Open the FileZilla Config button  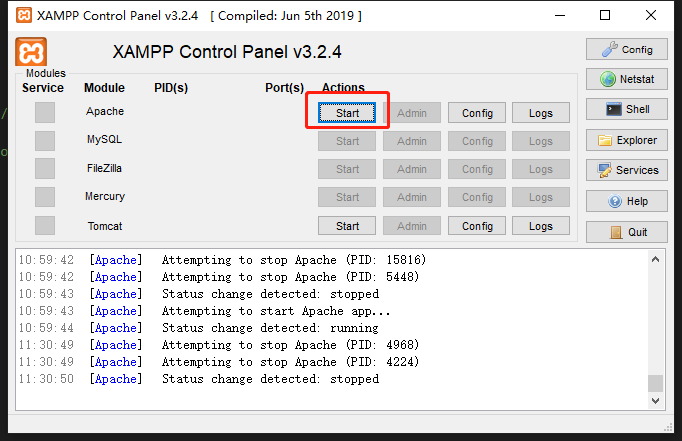tap(477, 169)
